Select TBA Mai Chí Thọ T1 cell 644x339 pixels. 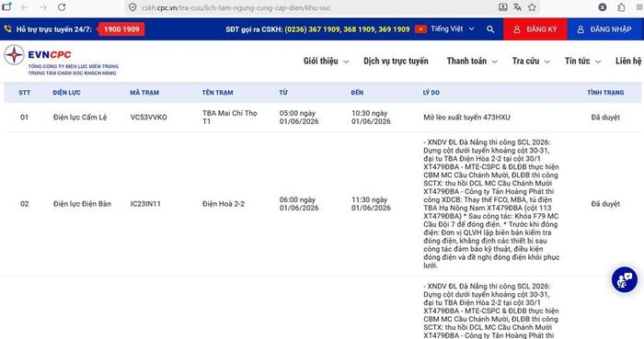pyautogui.click(x=229, y=118)
